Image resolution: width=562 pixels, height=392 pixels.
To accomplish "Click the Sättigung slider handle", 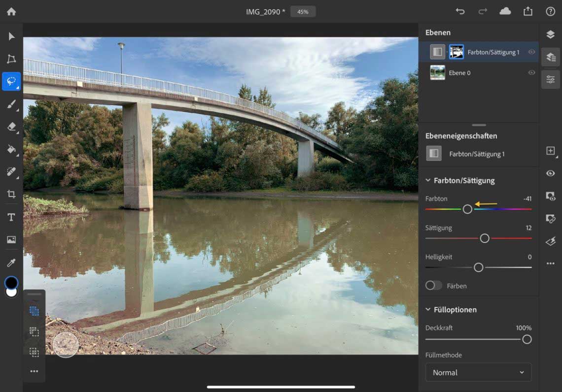I will (485, 238).
